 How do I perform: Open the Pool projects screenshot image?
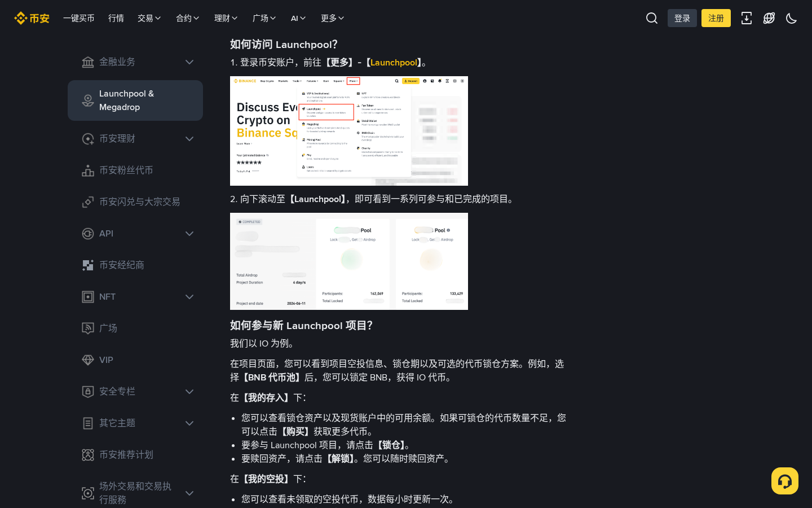pyautogui.click(x=349, y=261)
